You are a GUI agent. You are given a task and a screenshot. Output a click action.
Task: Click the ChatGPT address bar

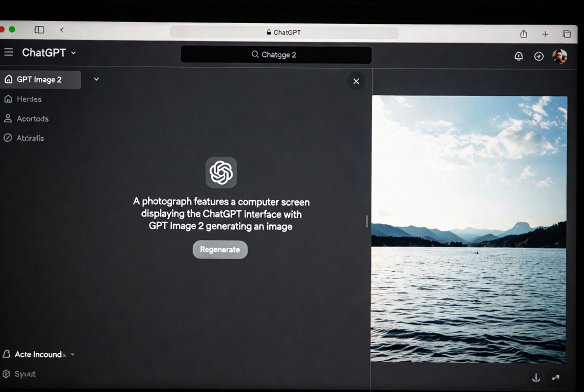tap(284, 32)
